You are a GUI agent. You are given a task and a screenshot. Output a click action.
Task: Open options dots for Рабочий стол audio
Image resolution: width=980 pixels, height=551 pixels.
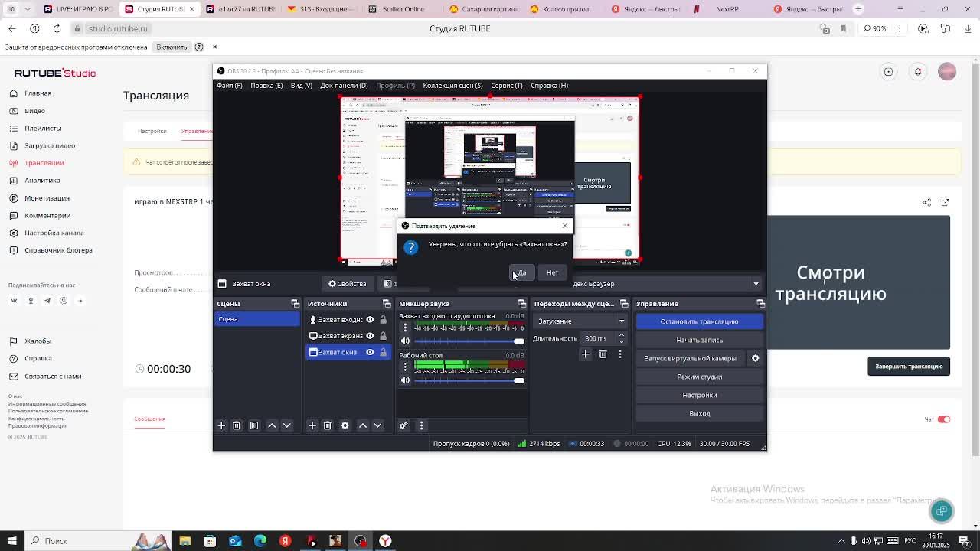click(406, 367)
